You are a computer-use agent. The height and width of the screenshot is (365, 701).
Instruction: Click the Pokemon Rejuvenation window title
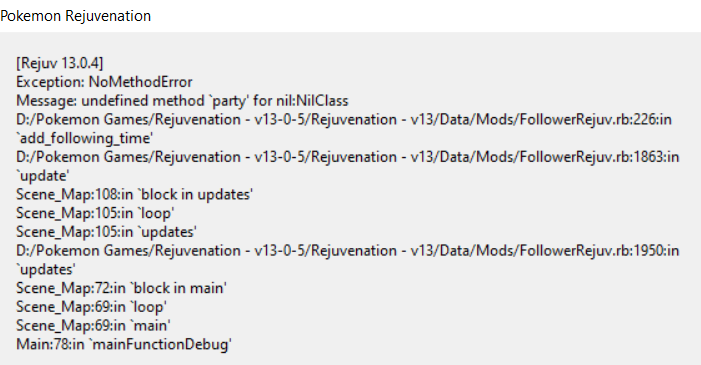[x=76, y=16]
